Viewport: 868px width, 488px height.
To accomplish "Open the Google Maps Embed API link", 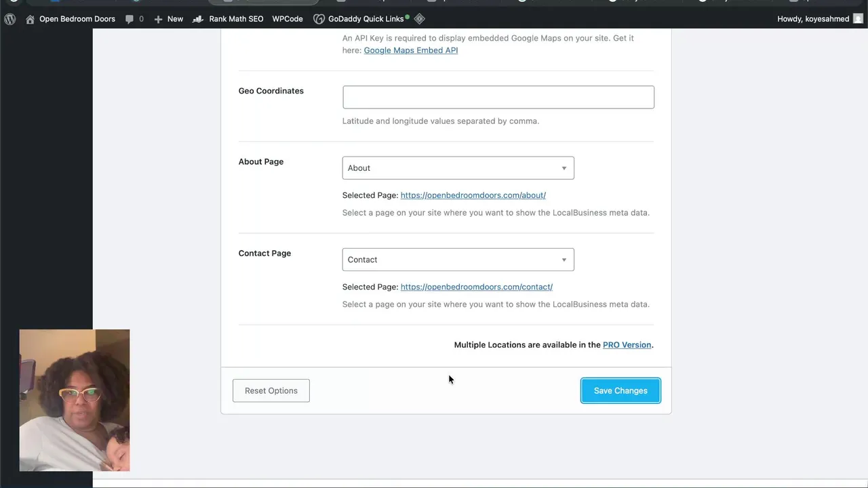I will pos(411,50).
